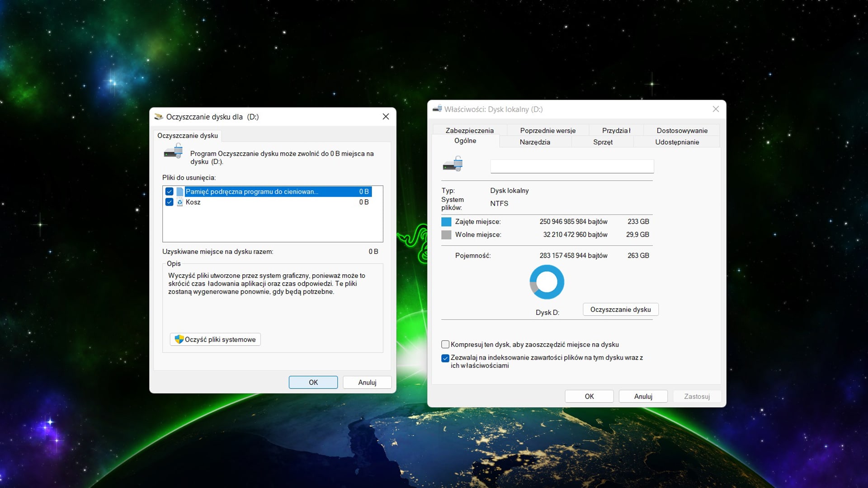Enable Kompresuj ten dysk checkbox
The width and height of the screenshot is (868, 488).
click(x=445, y=344)
